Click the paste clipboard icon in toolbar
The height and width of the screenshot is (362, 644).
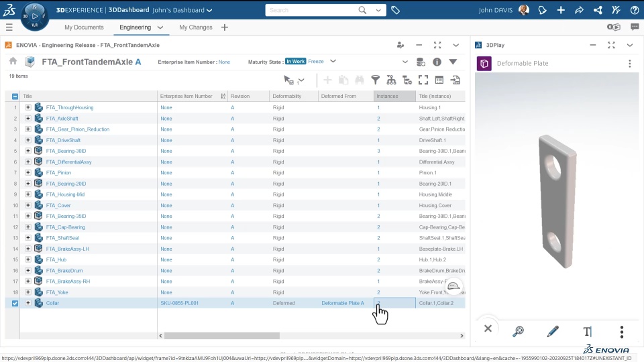343,80
